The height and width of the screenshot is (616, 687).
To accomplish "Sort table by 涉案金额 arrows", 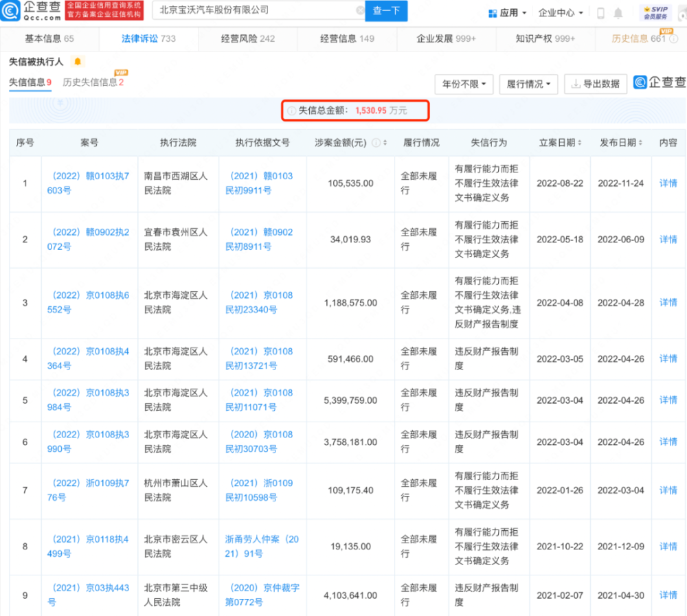I will point(385,143).
